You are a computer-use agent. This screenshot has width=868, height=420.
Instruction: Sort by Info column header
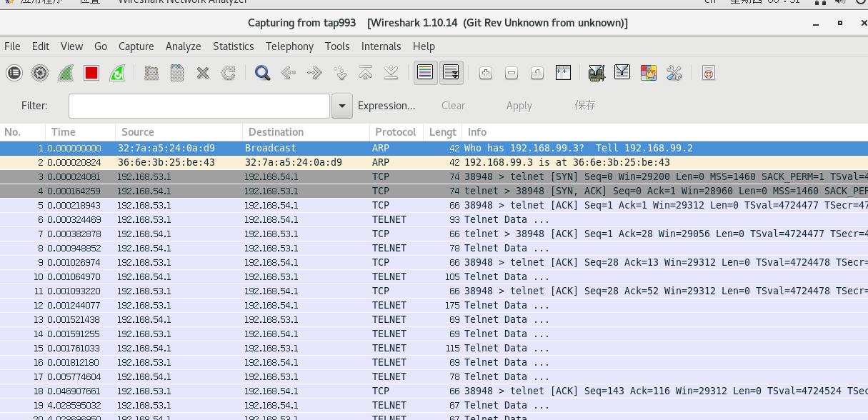point(664,132)
